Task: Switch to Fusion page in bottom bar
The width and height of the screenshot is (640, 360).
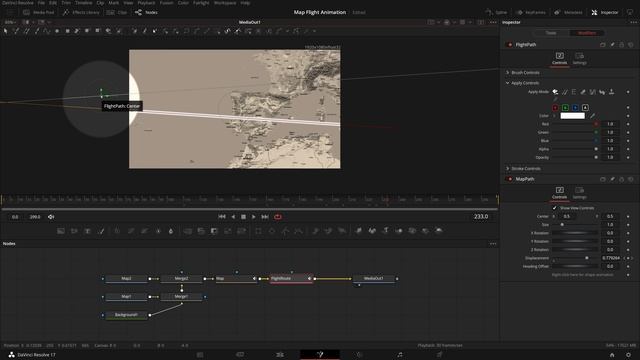Action: 320,354
